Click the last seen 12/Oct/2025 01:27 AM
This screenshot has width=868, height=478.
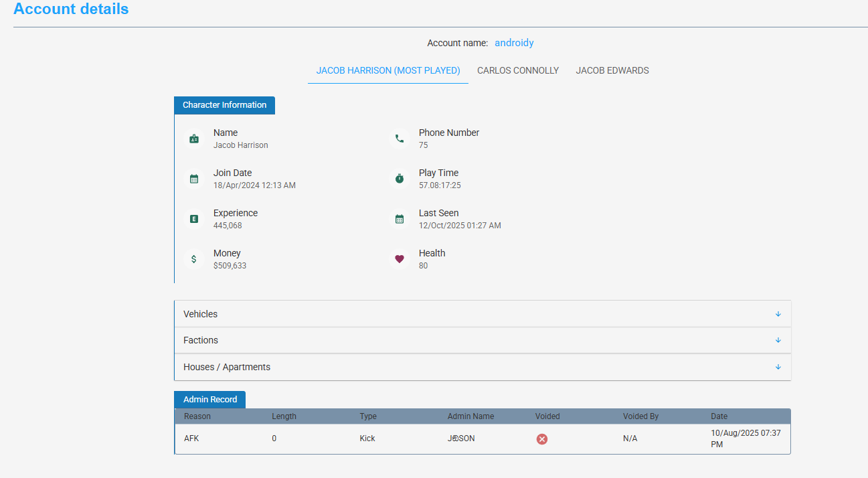460,226
